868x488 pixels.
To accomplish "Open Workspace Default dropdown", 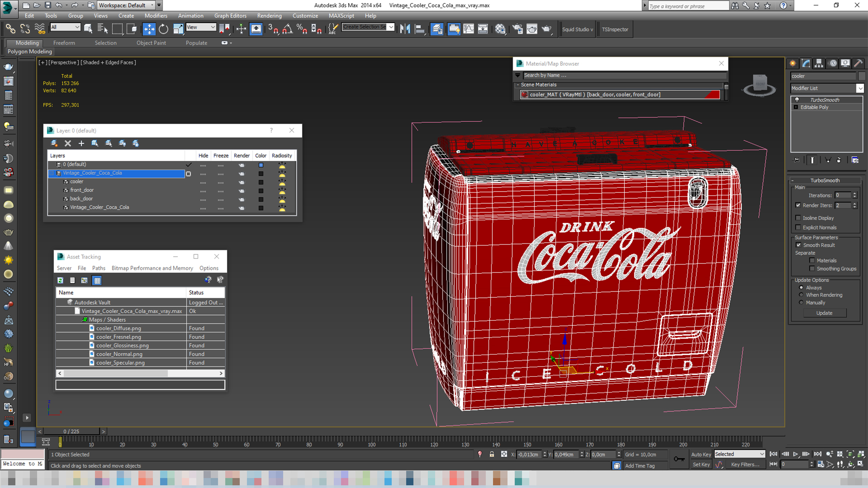I will (126, 5).
